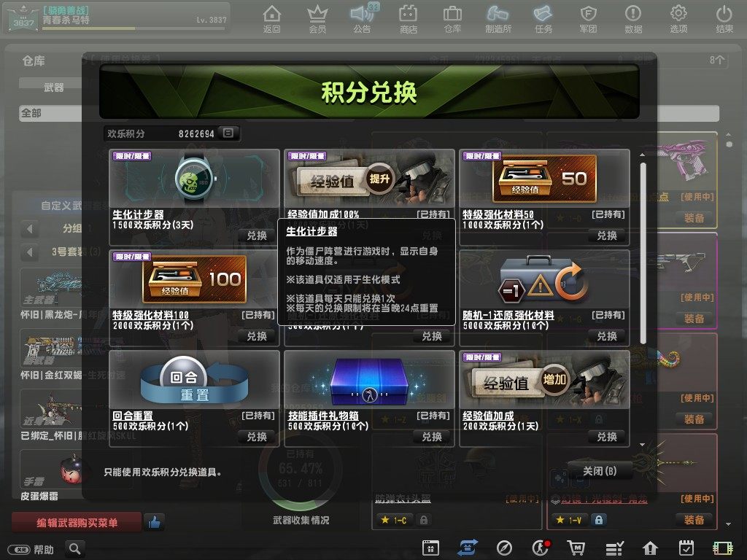
Task: Click the up arrow of exchange list scrollbar
Action: coord(642,155)
